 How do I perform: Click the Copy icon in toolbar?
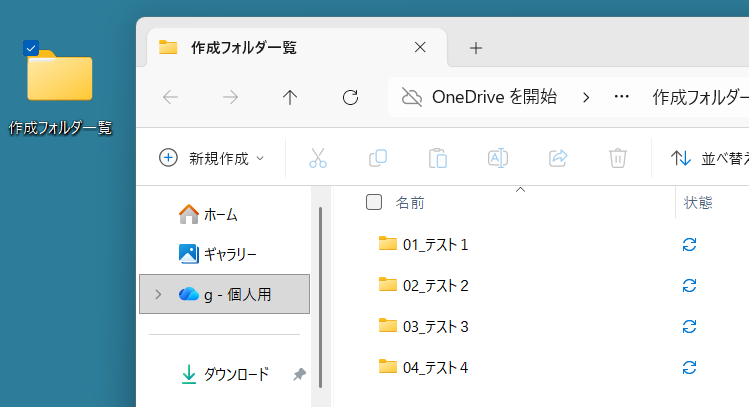point(378,158)
